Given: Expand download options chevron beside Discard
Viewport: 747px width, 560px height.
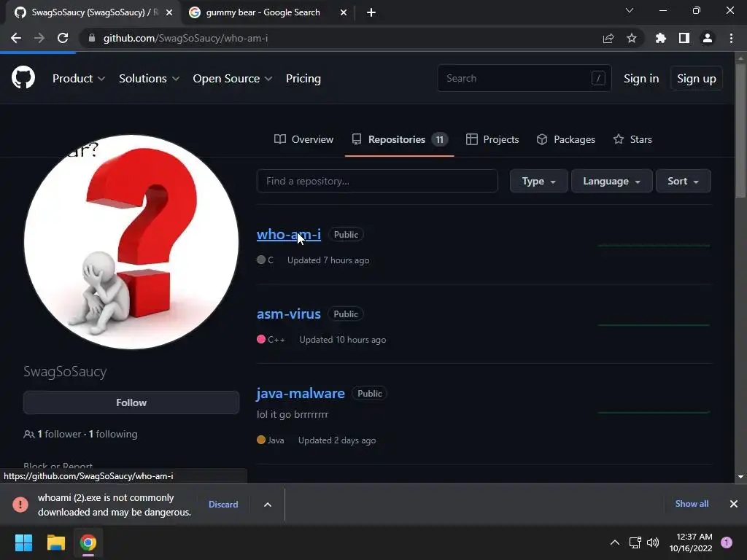Looking at the screenshot, I should 268,505.
